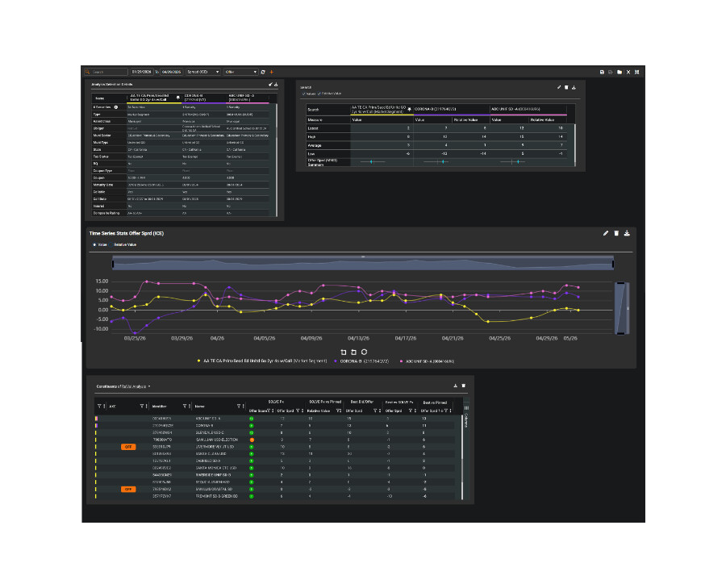The image size is (726, 588).
Task: Click the Latest row label in summary table
Action: [314, 129]
